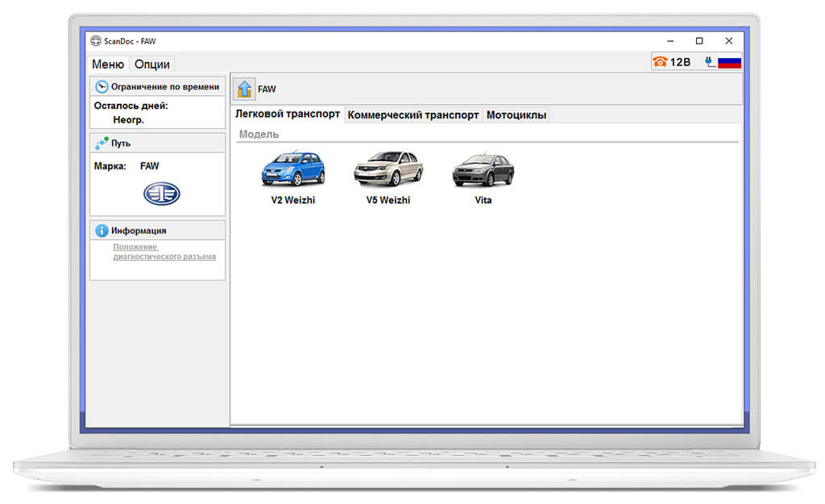
Task: Click the Марка label in path panel
Action: pyautogui.click(x=110, y=166)
